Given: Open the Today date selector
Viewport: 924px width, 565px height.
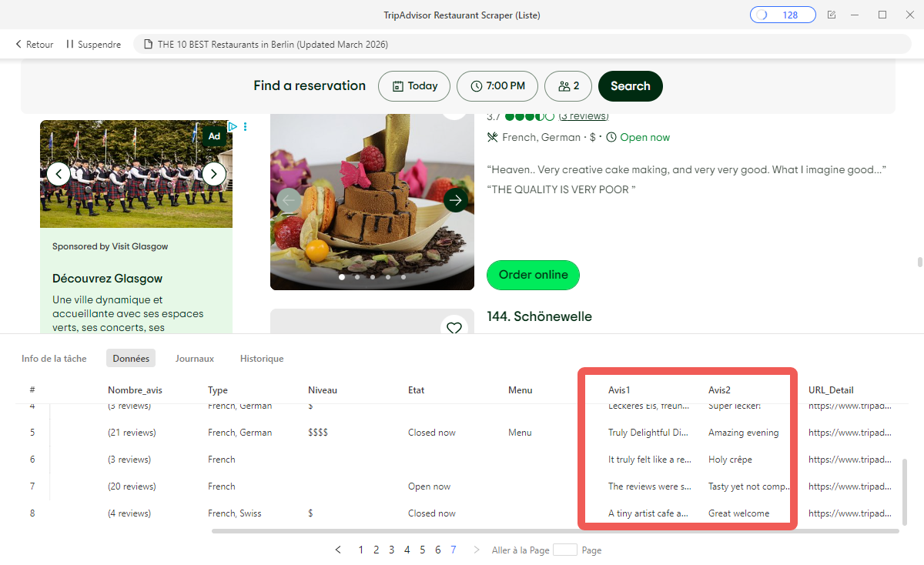Looking at the screenshot, I should coord(413,86).
